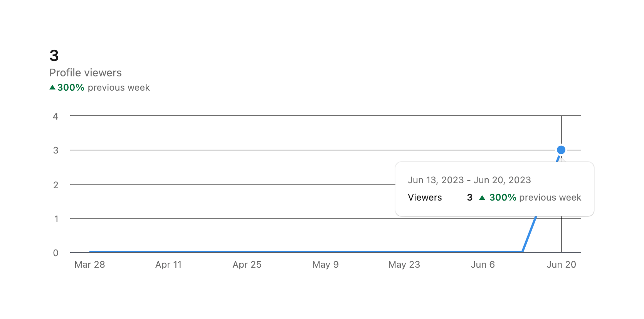Click the y-axis label 0
644x319 pixels.
[55, 253]
